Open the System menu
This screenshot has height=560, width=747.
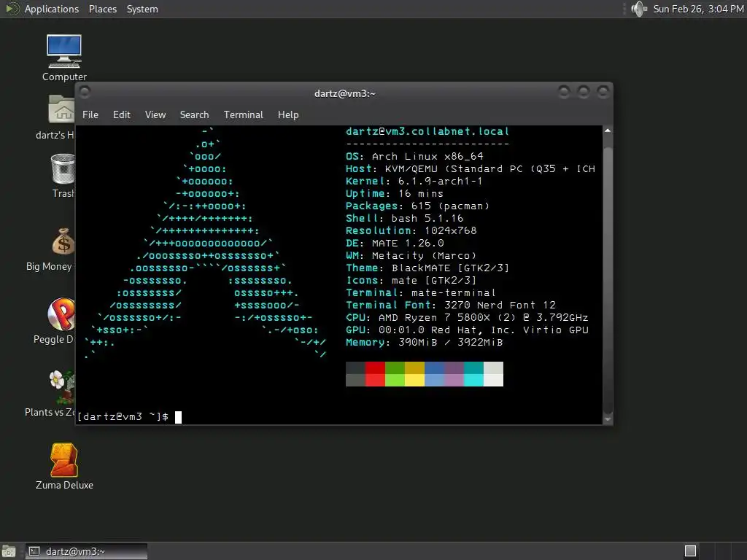[142, 9]
